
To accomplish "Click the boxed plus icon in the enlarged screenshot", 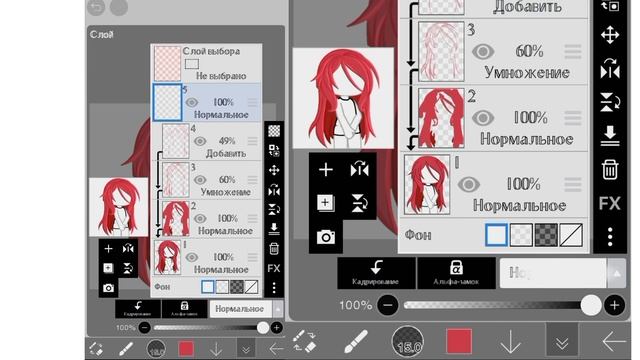I will coord(325,203).
